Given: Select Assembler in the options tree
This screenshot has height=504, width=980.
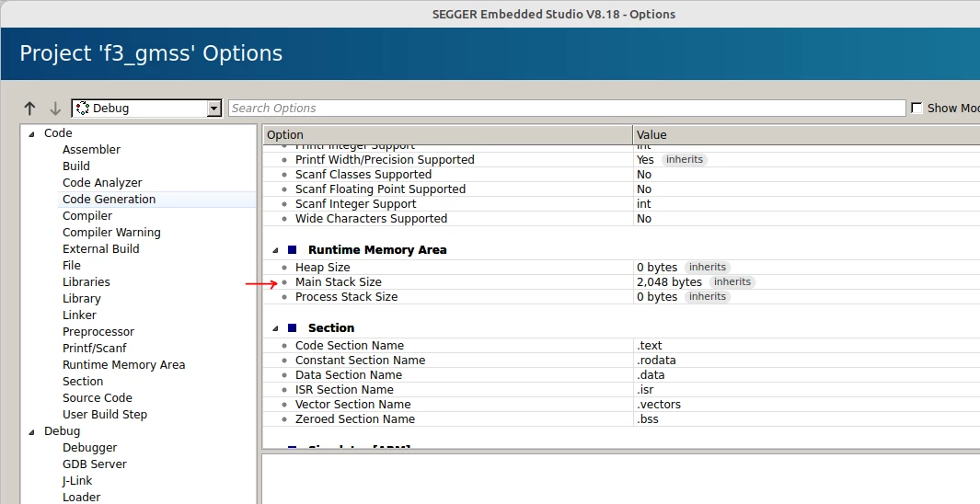Looking at the screenshot, I should pyautogui.click(x=91, y=149).
